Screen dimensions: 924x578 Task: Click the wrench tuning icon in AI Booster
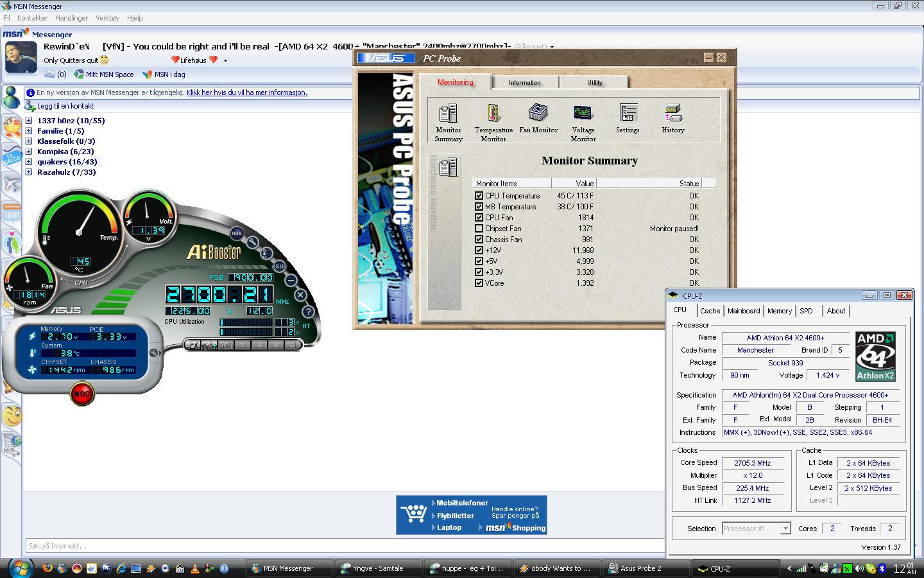click(x=253, y=242)
